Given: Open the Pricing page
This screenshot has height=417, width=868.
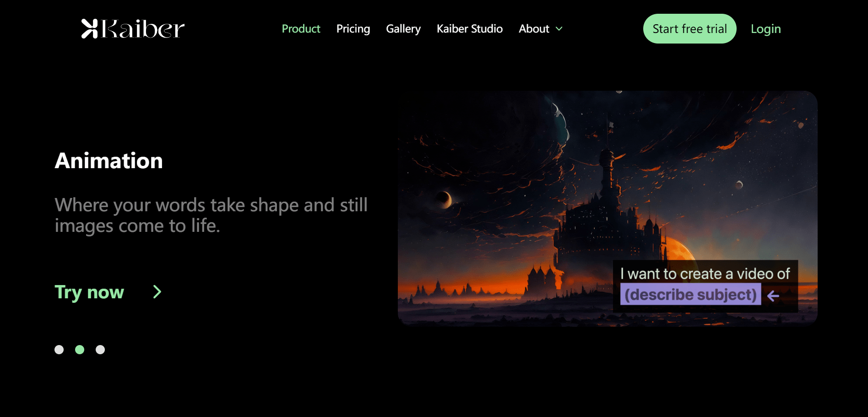Looking at the screenshot, I should pyautogui.click(x=353, y=28).
